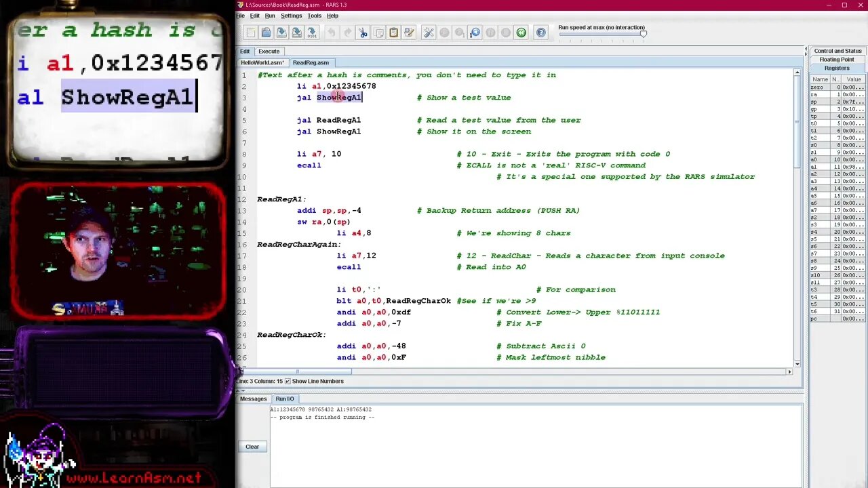Copy the selection using the toolbar Copy icon
This screenshot has width=868, height=488.
[378, 33]
